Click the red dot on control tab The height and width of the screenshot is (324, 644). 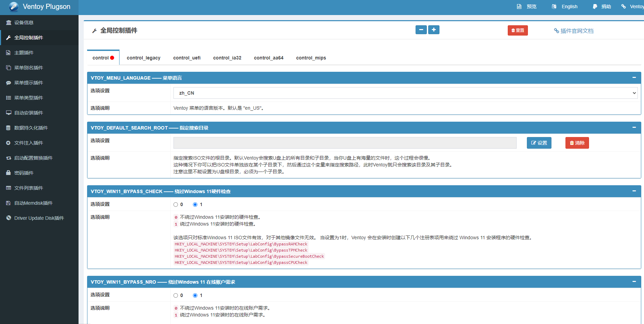click(112, 58)
